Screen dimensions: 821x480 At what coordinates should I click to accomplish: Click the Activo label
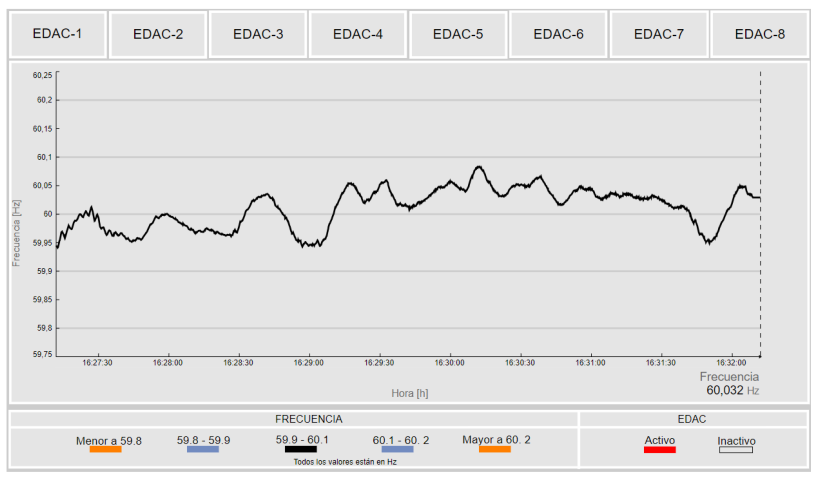(660, 440)
